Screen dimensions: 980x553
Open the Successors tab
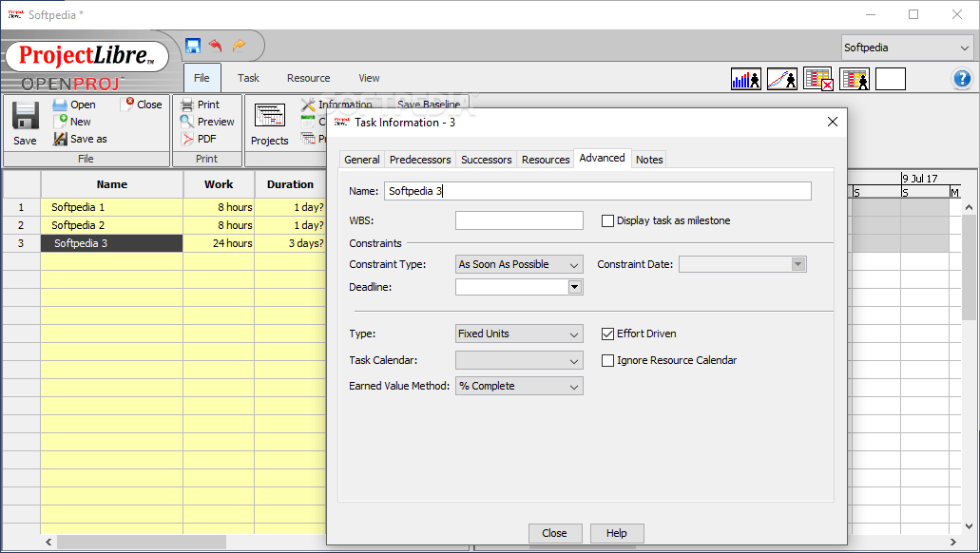[x=487, y=160]
